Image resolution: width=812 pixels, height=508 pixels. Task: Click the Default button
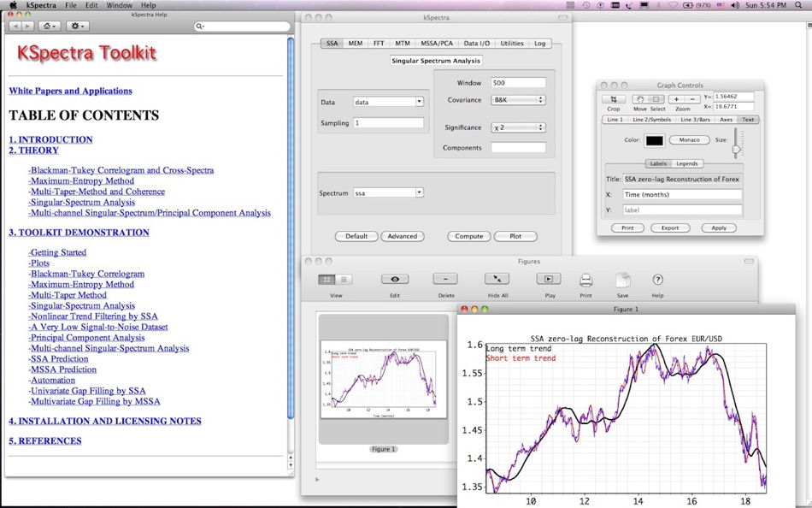pos(356,236)
